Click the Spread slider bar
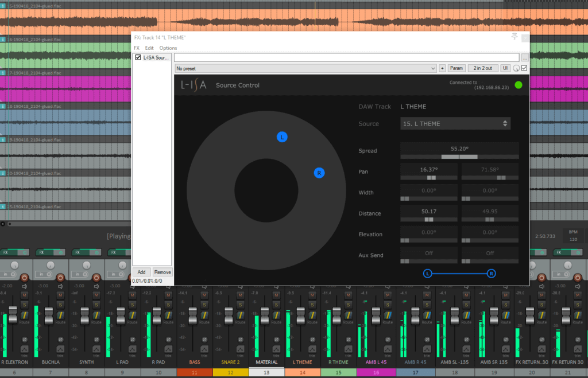The height and width of the screenshot is (378, 588). (459, 157)
